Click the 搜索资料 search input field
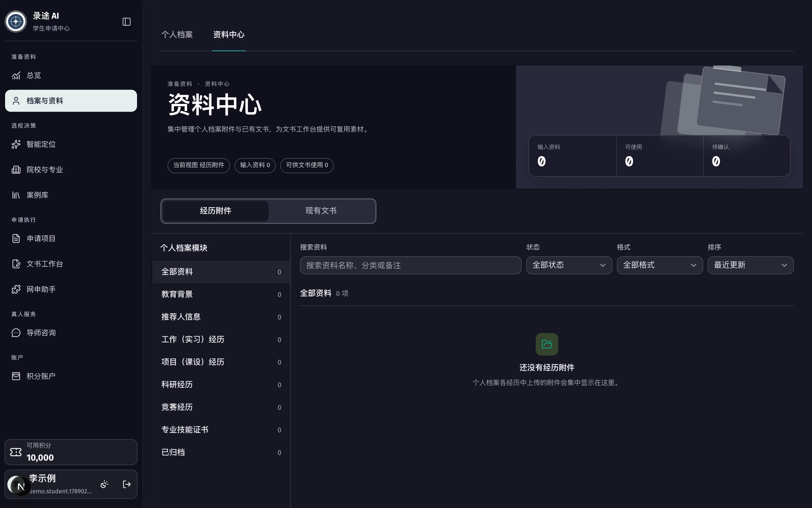 (x=410, y=265)
